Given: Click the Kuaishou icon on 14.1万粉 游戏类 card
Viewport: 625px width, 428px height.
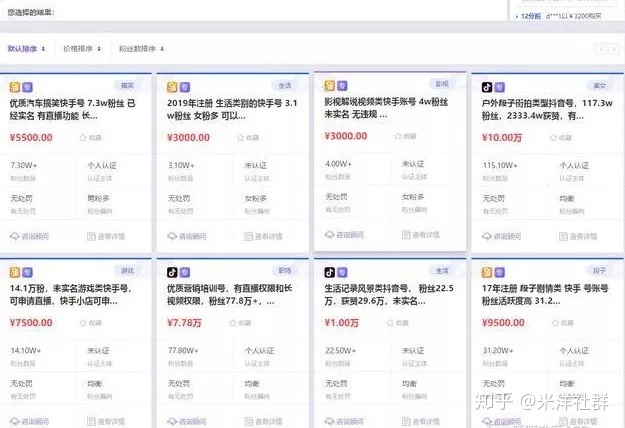Looking at the screenshot, I should (15, 272).
